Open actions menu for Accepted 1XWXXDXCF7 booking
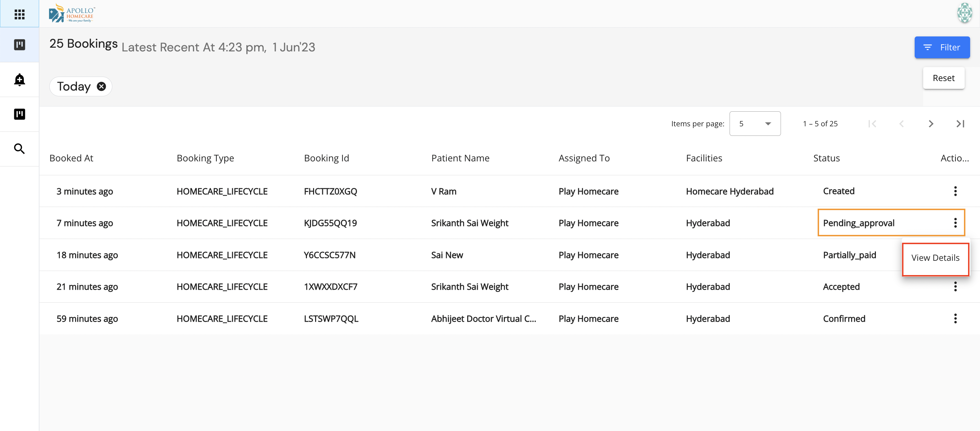The width and height of the screenshot is (980, 431). click(x=955, y=287)
